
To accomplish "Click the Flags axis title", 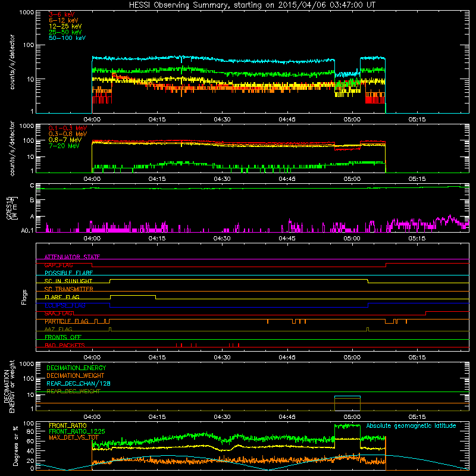I will point(24,297).
